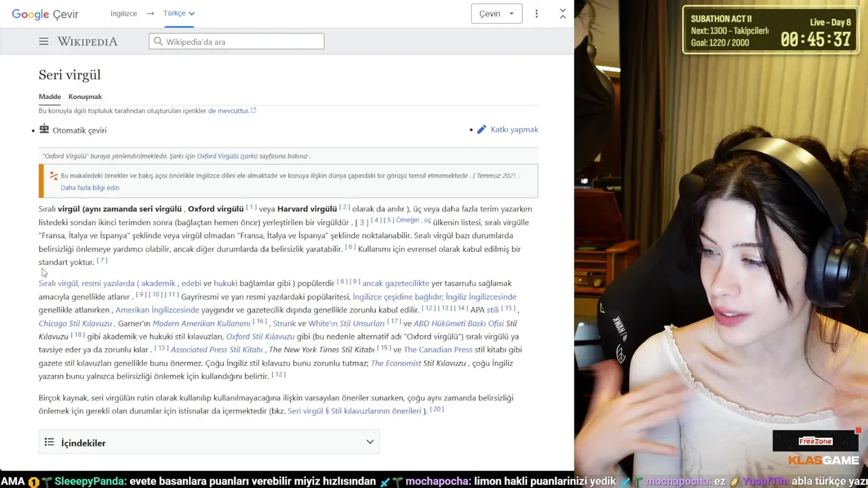Screen dimensions: 868x488
Task: Click Daha fazla bilgi edin link
Action: point(90,188)
